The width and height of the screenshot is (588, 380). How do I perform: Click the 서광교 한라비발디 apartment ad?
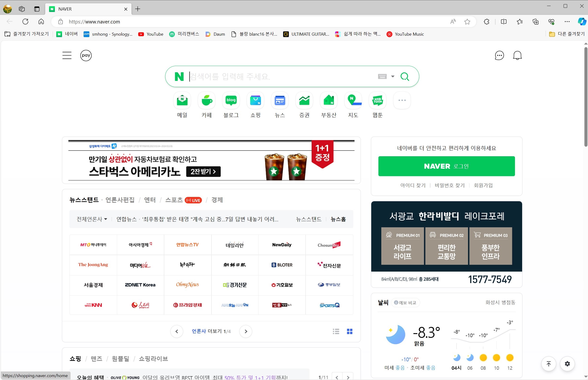446,244
